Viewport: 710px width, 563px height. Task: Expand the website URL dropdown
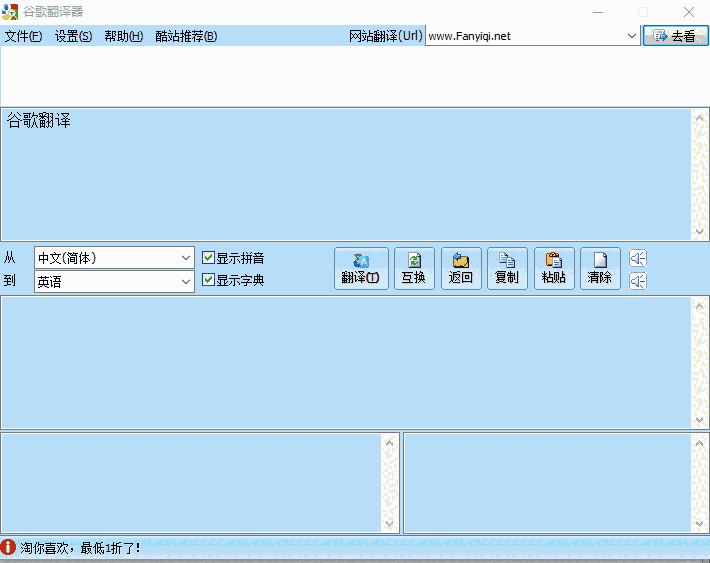click(632, 36)
